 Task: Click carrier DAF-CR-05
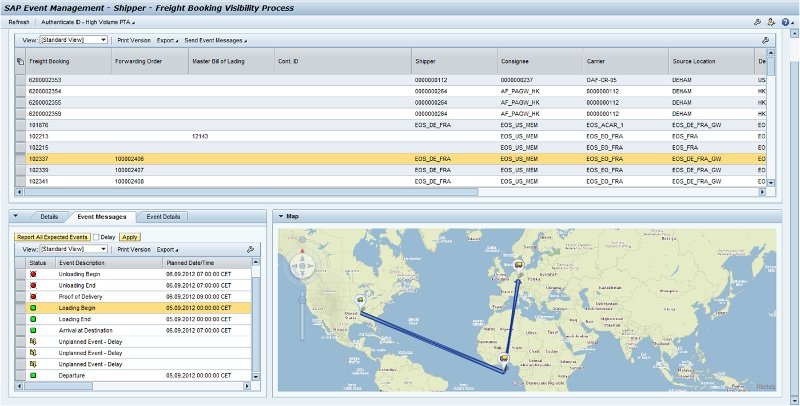(602, 80)
